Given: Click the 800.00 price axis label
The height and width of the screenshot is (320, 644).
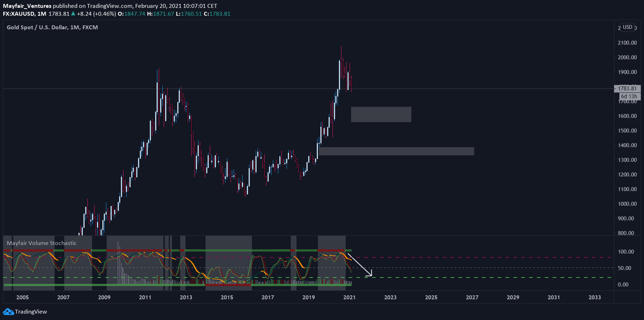Looking at the screenshot, I should click(x=626, y=233).
